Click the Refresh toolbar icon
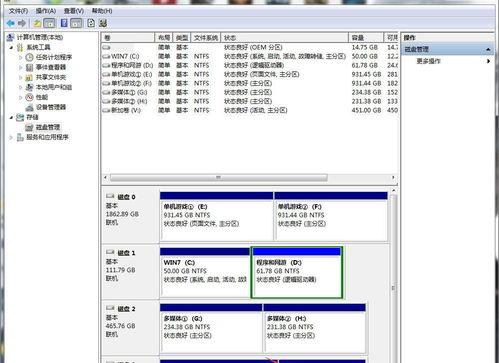Image resolution: width=499 pixels, height=363 pixels. click(x=91, y=23)
